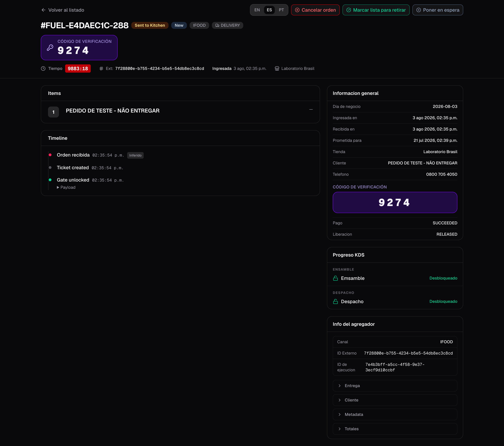Click the New status badge
Screen dimensions: 504x446
tap(179, 25)
